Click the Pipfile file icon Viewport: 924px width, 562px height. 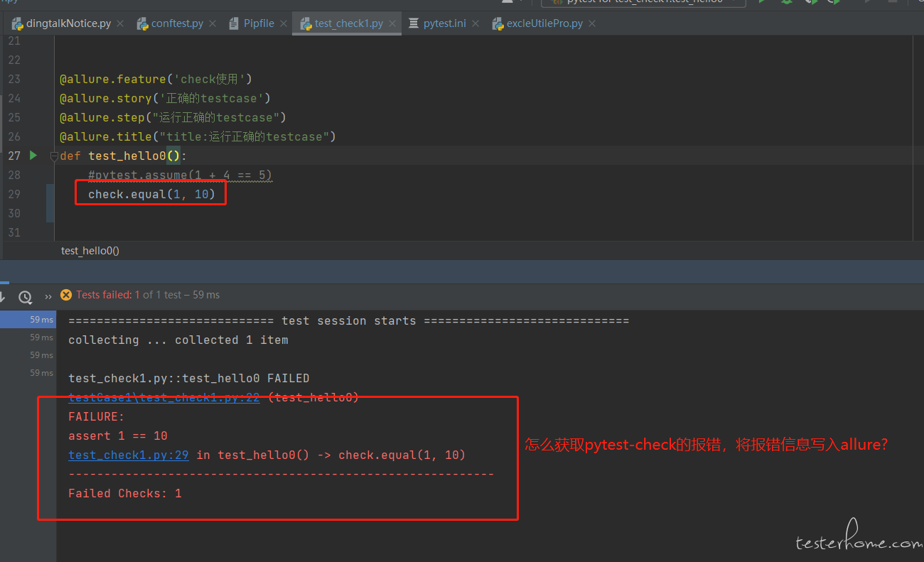pos(234,23)
